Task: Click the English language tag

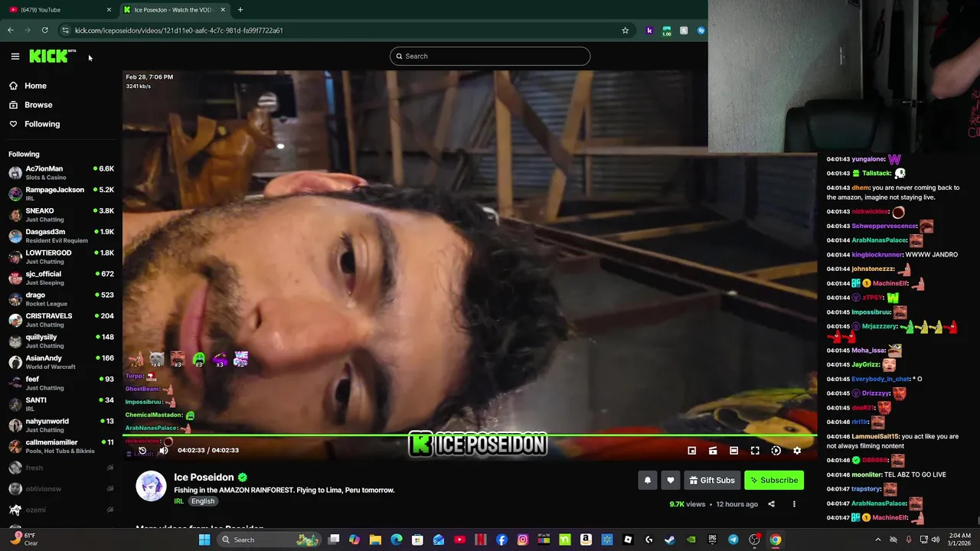Action: (x=203, y=501)
